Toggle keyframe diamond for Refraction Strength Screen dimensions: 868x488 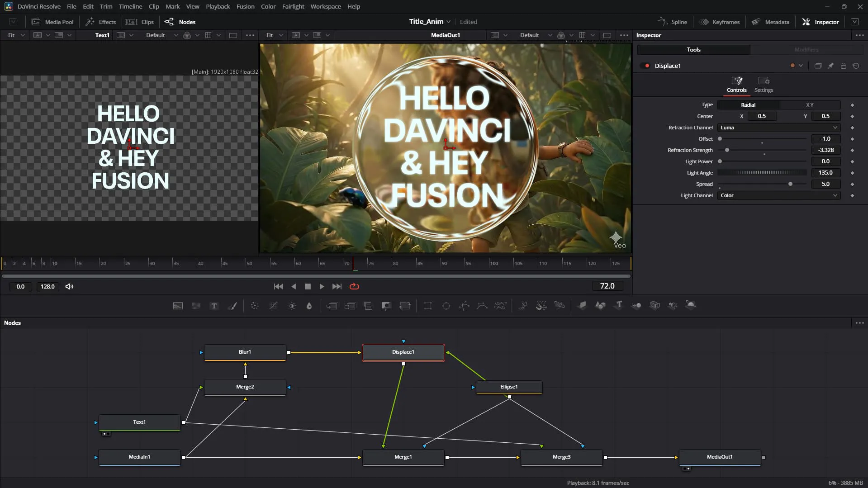tap(852, 150)
